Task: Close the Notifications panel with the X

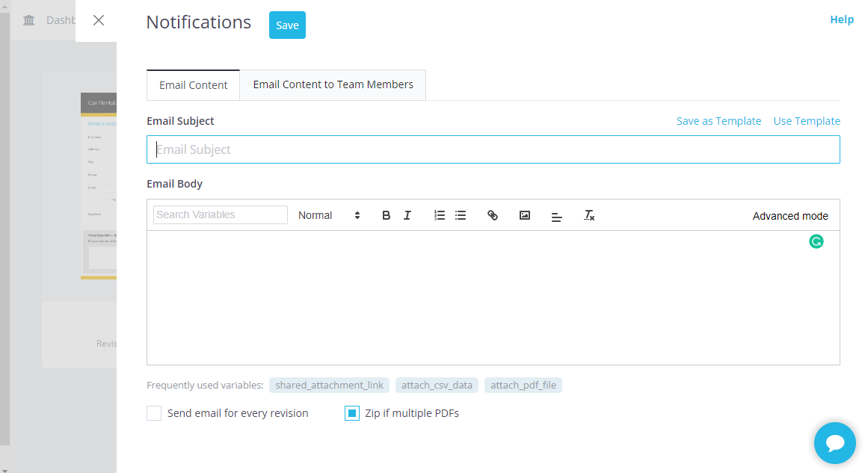Action: tap(99, 20)
